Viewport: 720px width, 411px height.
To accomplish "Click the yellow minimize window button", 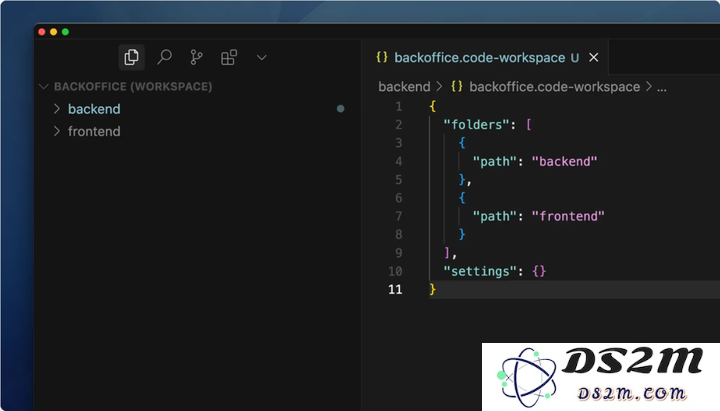I will [53, 32].
